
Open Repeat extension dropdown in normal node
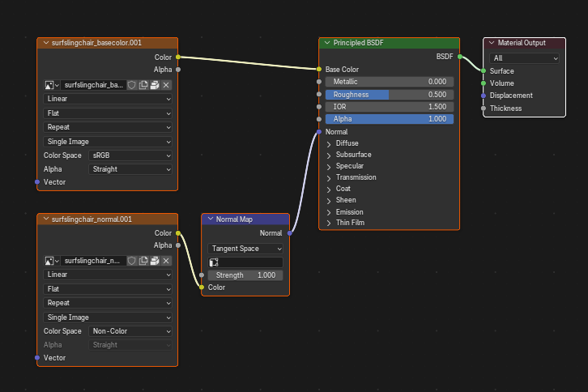click(108, 303)
